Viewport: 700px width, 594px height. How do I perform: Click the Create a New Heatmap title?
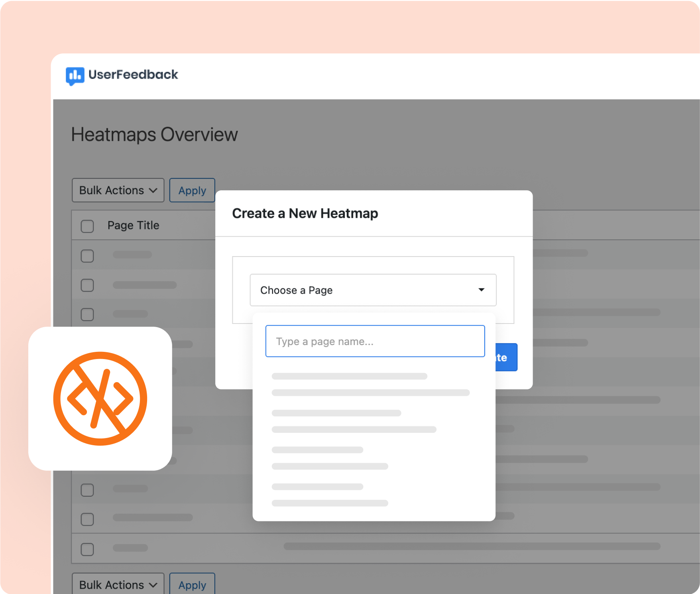(x=305, y=213)
